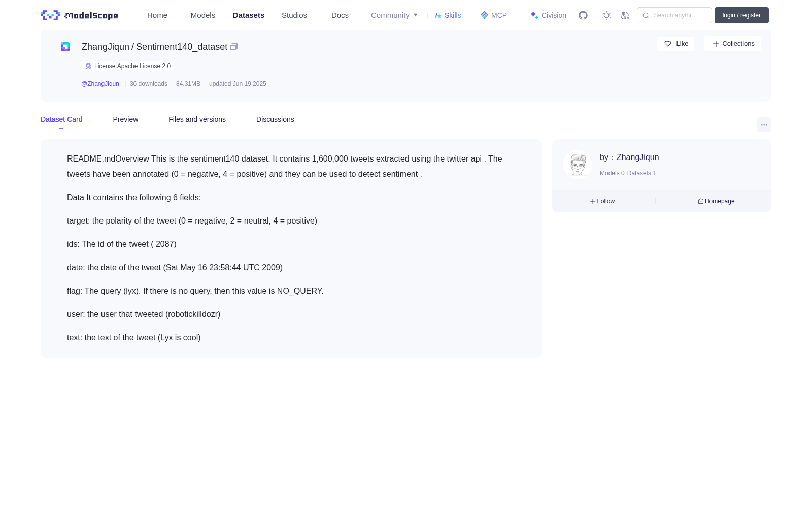
Task: Open the Skills nav link
Action: click(x=448, y=15)
